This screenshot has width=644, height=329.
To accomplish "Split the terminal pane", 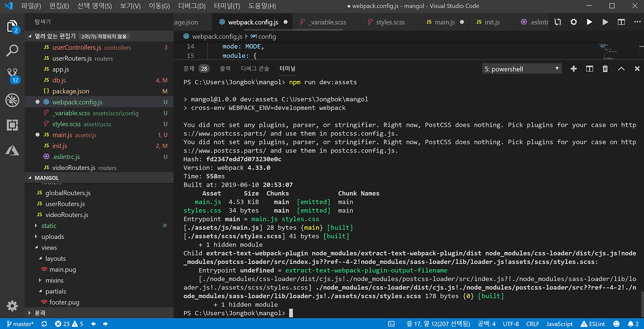I will 590,69.
